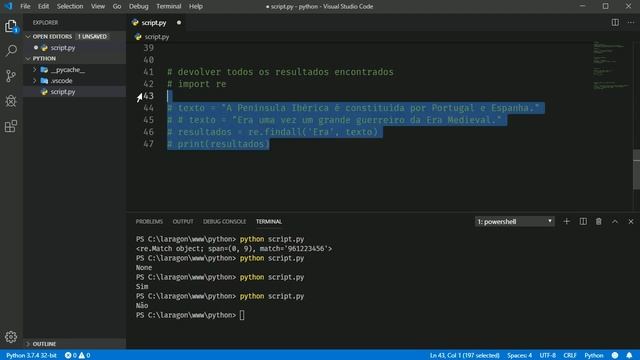Click unsaved dot on script.py tab
This screenshot has height=360, width=640.
point(179,22)
